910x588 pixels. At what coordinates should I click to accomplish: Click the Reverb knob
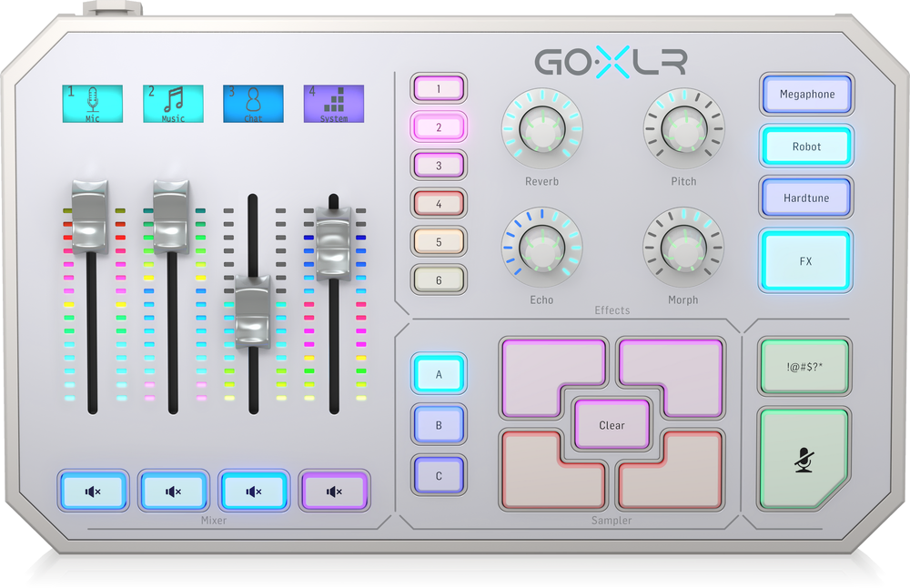pos(541,130)
